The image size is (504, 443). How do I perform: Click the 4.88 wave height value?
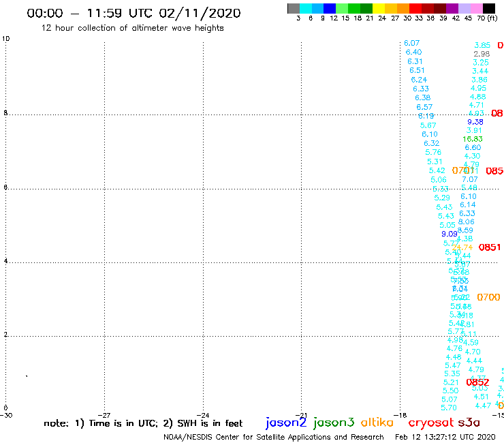tap(478, 97)
